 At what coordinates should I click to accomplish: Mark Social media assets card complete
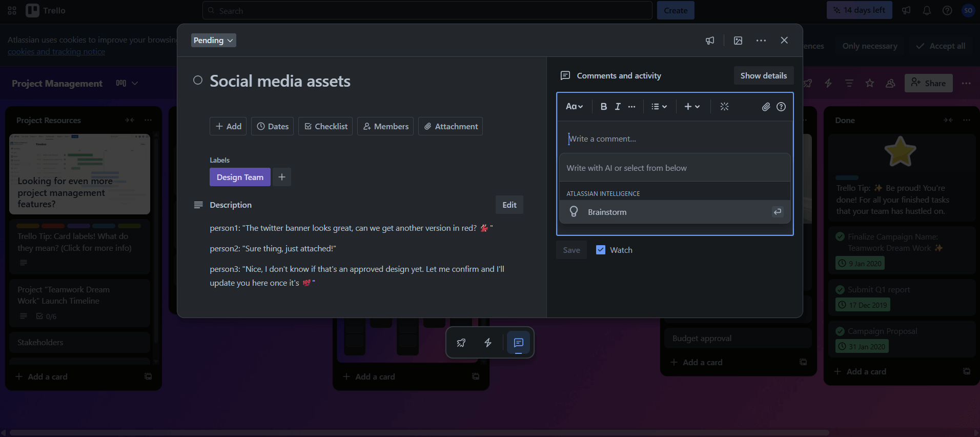pyautogui.click(x=198, y=80)
